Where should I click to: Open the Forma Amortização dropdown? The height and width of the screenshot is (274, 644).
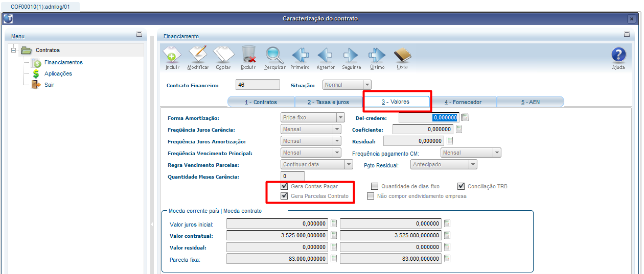click(340, 117)
